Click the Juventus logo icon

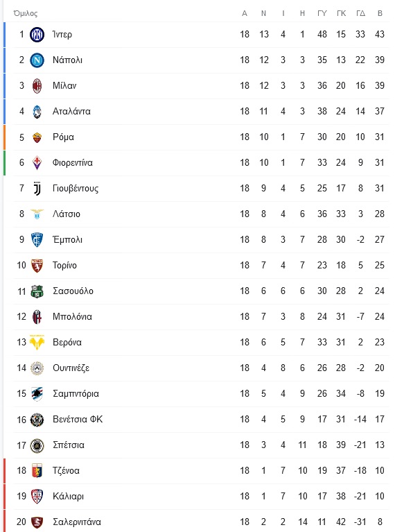pos(37,189)
